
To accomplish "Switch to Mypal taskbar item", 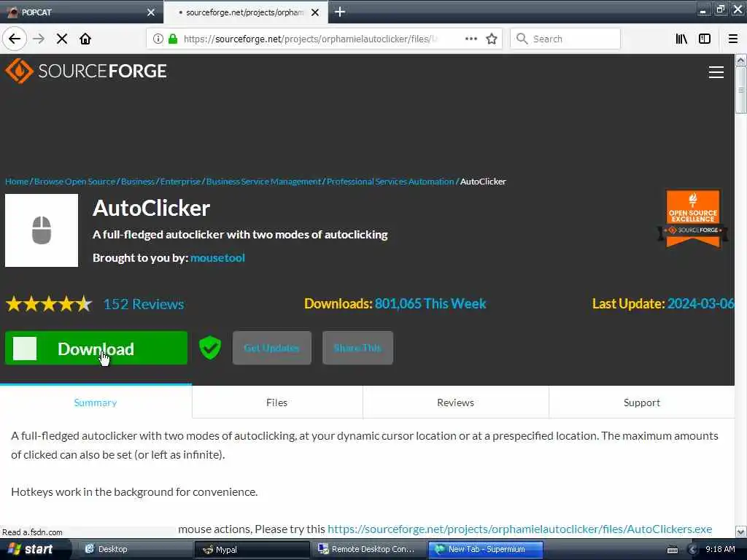I will click(252, 549).
